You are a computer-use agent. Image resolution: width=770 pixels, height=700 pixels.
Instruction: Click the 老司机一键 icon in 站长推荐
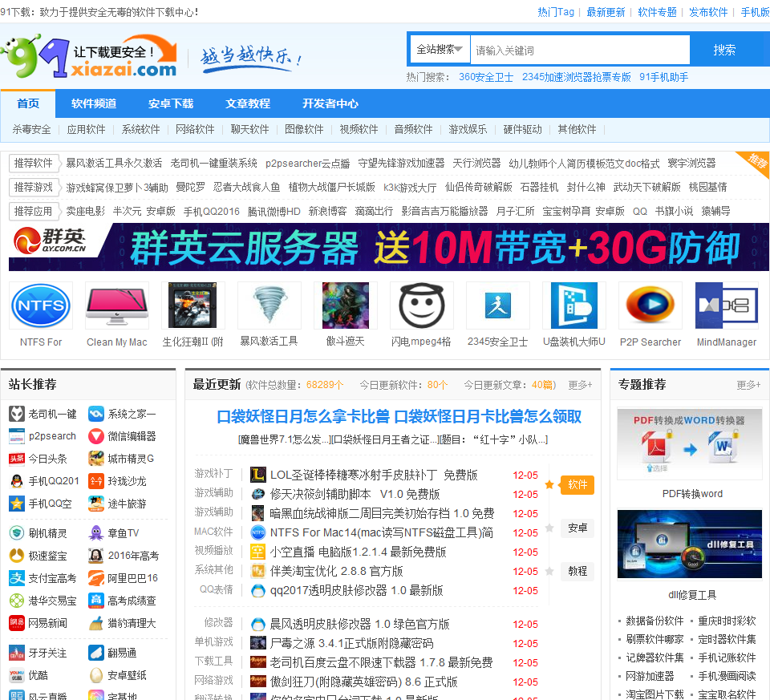[x=17, y=414]
